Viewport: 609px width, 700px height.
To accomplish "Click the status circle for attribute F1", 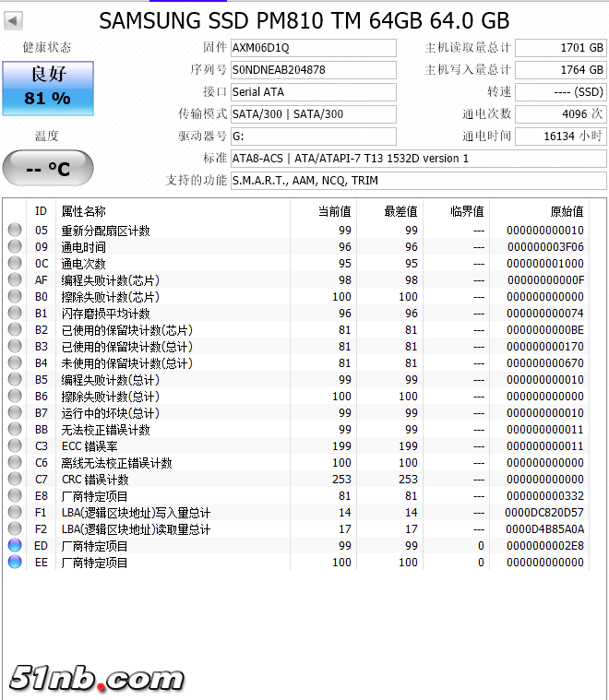I will click(15, 513).
